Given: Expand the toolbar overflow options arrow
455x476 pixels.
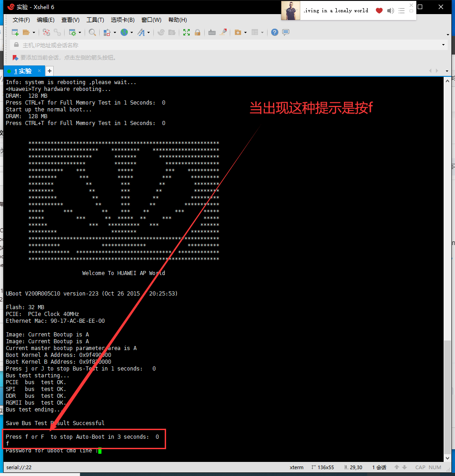Looking at the screenshot, I should point(448,35).
